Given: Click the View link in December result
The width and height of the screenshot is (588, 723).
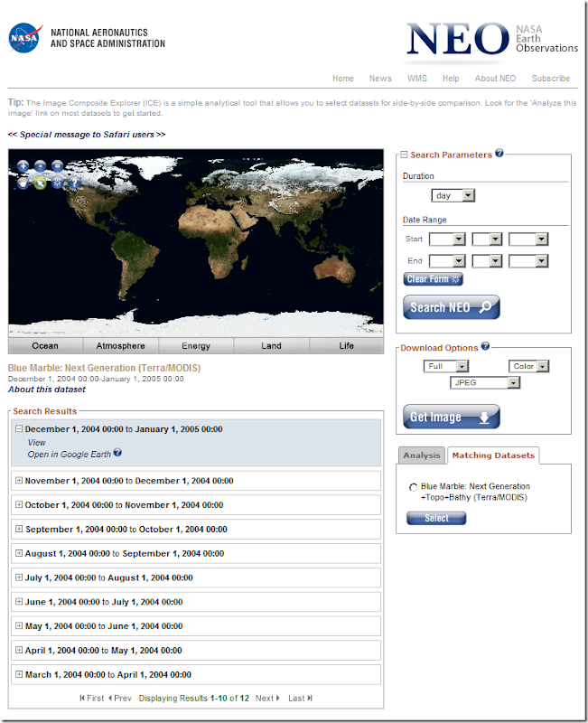Looking at the screenshot, I should click(36, 443).
